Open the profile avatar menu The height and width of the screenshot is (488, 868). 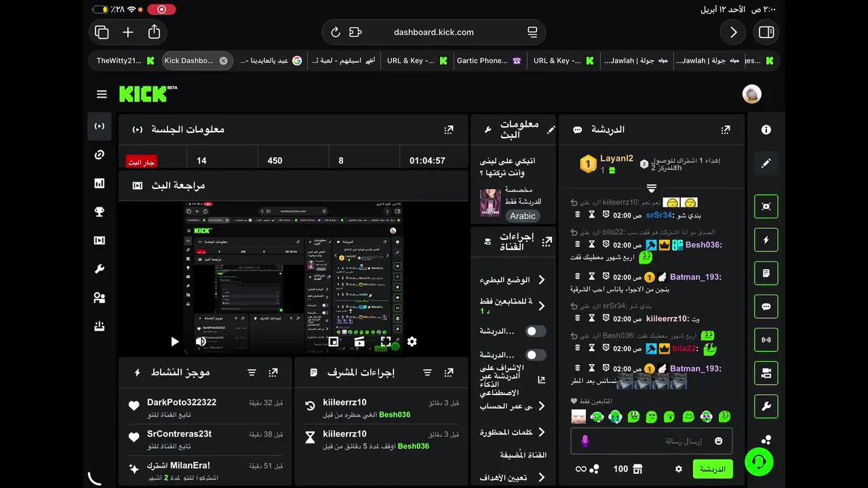click(751, 94)
